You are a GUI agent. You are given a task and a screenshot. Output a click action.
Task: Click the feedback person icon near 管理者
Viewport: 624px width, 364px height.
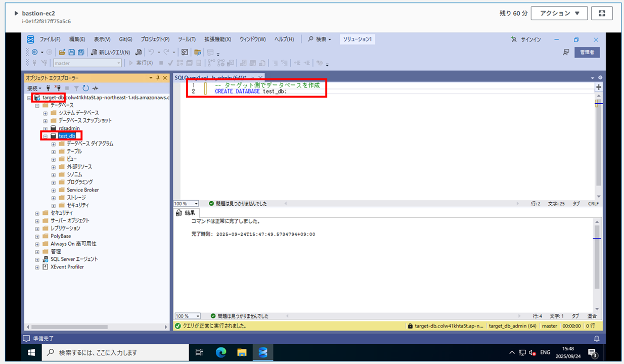[x=566, y=52]
